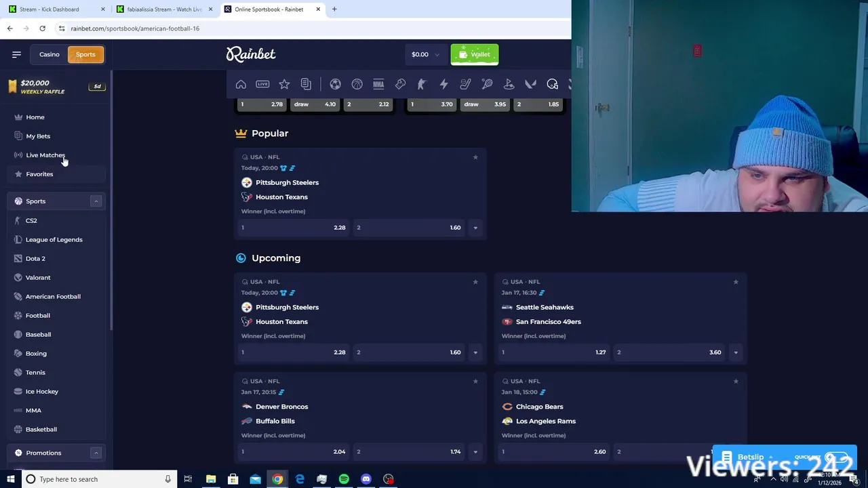This screenshot has width=868, height=488.
Task: Go to home icon in sports bar
Action: (241, 84)
